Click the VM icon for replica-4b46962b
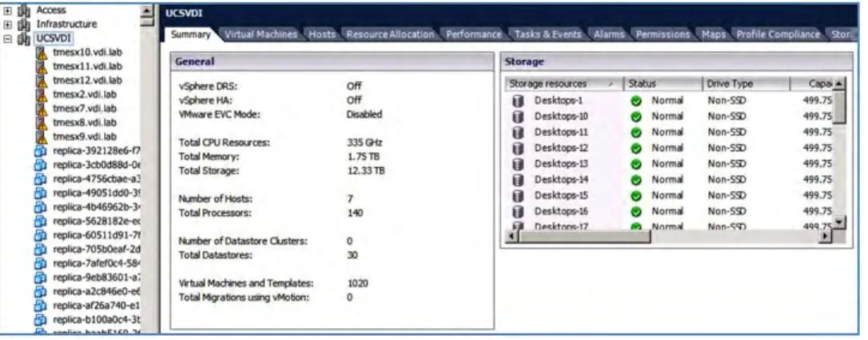The height and width of the screenshot is (340, 868). pos(41,207)
